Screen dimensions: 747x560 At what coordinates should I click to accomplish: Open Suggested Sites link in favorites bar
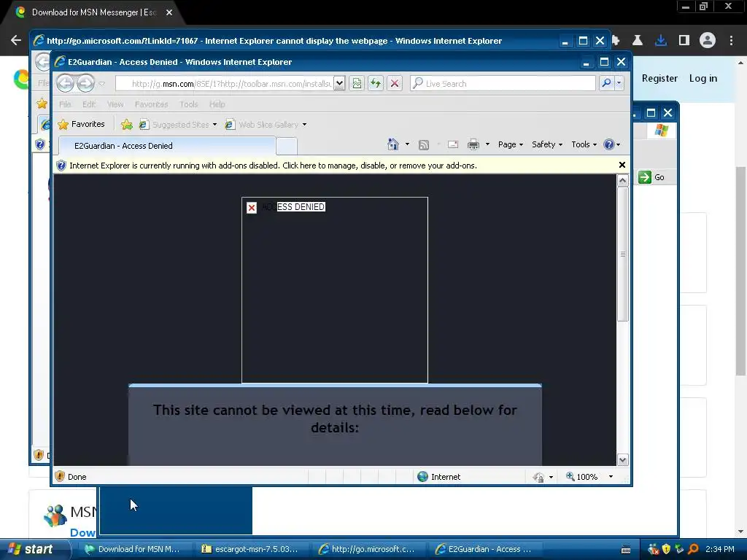tap(177, 124)
